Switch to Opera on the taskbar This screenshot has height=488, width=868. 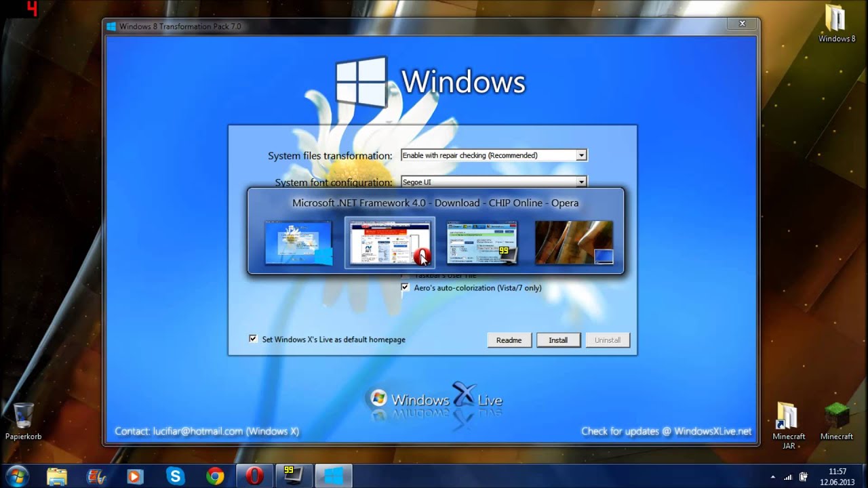tap(255, 476)
